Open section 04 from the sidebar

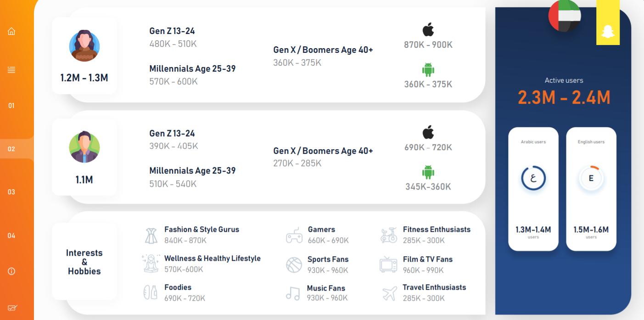tap(11, 236)
